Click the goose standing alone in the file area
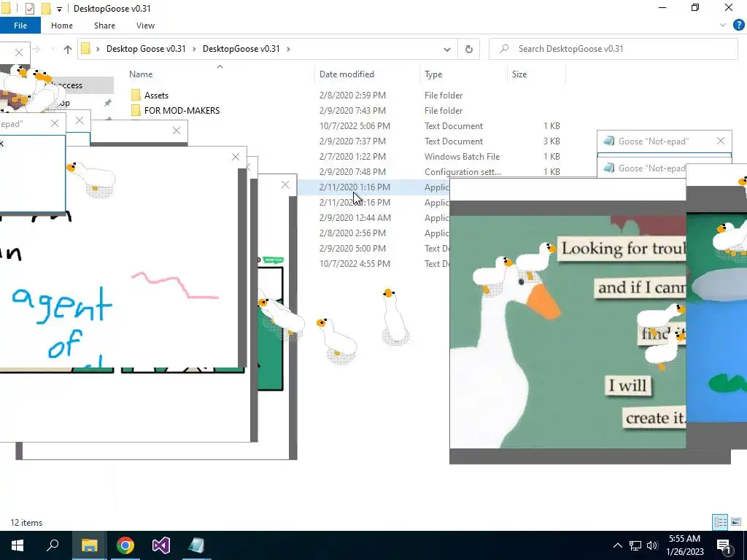Screen dimensions: 747x560 [x=395, y=316]
